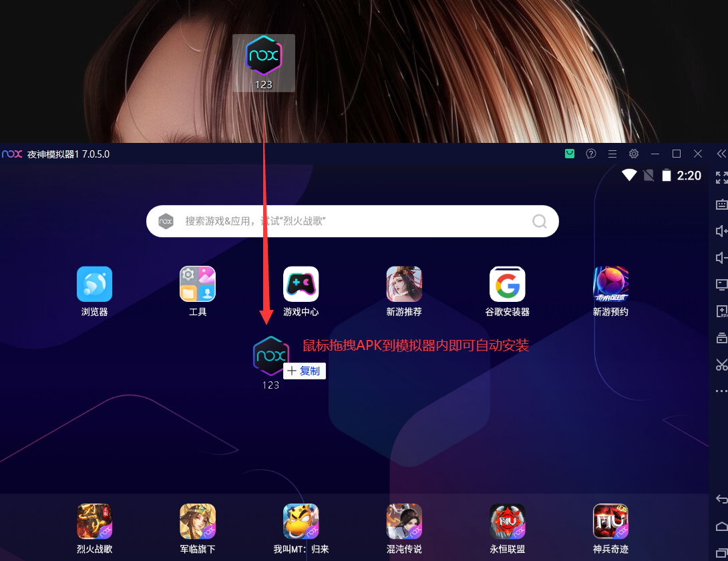Screen dimensions: 728x561
Task: Open the 新游推荐 app
Action: (x=404, y=285)
